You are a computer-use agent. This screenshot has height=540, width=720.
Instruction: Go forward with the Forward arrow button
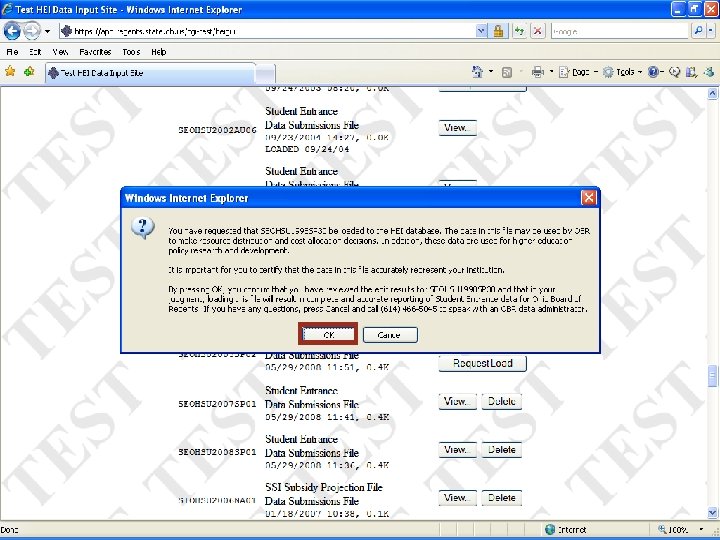pyautogui.click(x=32, y=31)
